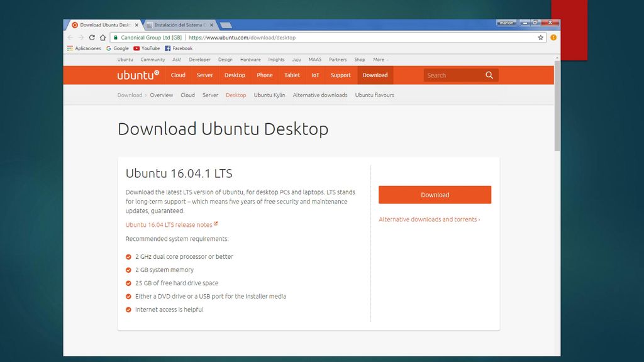644x362 pixels.
Task: Open the Google bookmark
Action: (118, 48)
